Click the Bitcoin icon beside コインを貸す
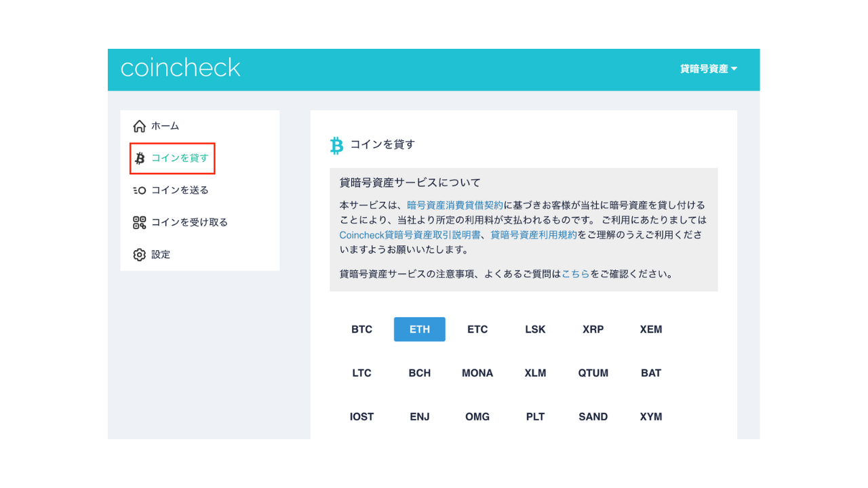This screenshot has height=488, width=868. (140, 158)
